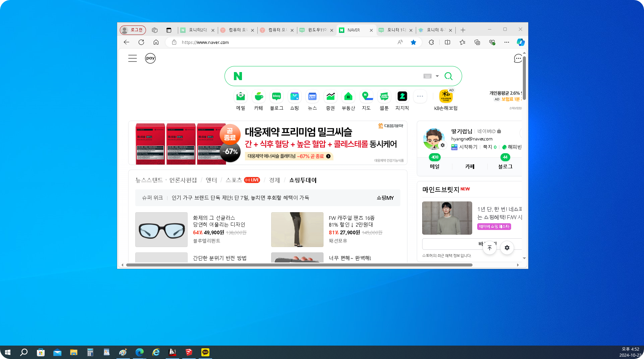This screenshot has height=359, width=644.
Task: Select the 엔터 section tab
Action: click(211, 180)
